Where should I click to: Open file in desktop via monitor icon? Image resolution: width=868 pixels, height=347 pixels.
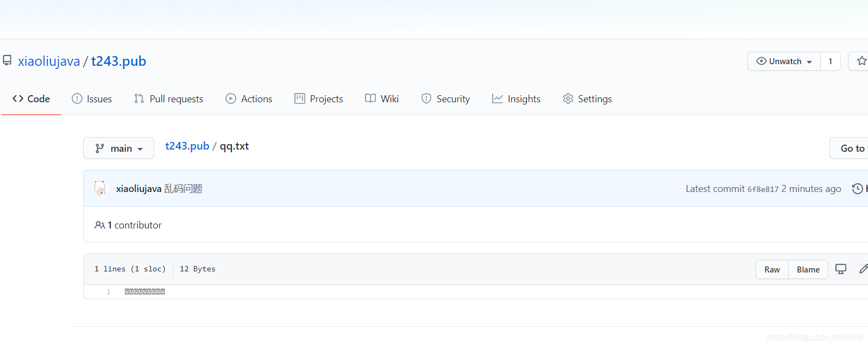pyautogui.click(x=841, y=269)
